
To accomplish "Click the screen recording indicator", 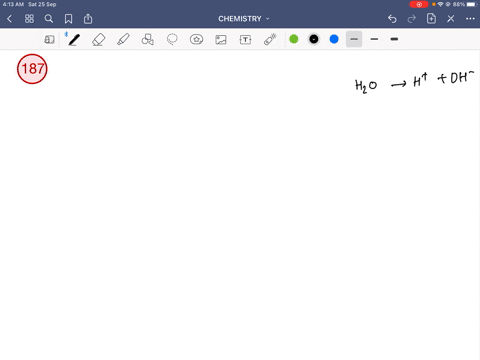I will click(x=419, y=4).
